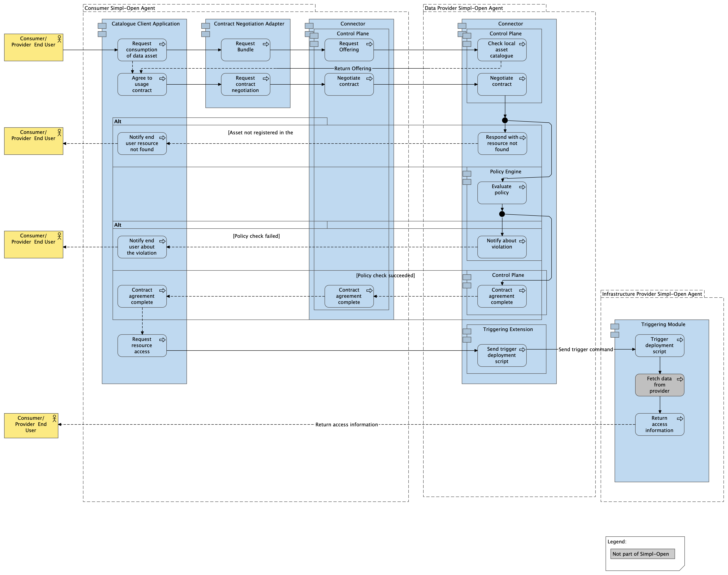Viewport: 728px width, 575px height.
Task: Select the component icon on Catalogue Client Application
Action: coord(102,26)
